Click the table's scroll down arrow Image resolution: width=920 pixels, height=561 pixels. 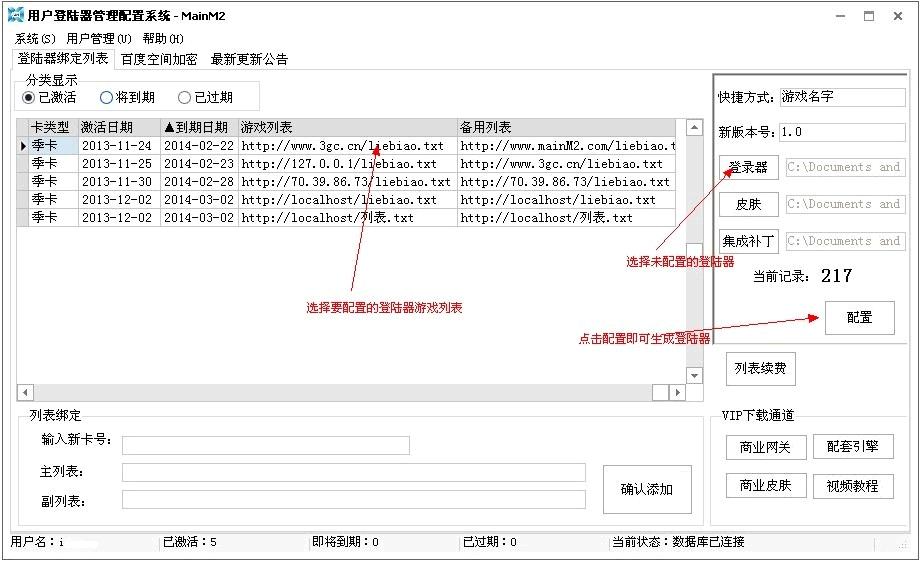694,375
